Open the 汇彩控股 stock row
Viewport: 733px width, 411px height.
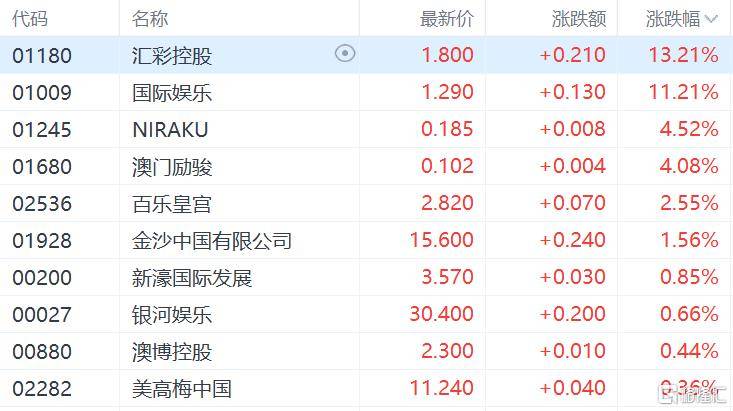tap(366, 55)
